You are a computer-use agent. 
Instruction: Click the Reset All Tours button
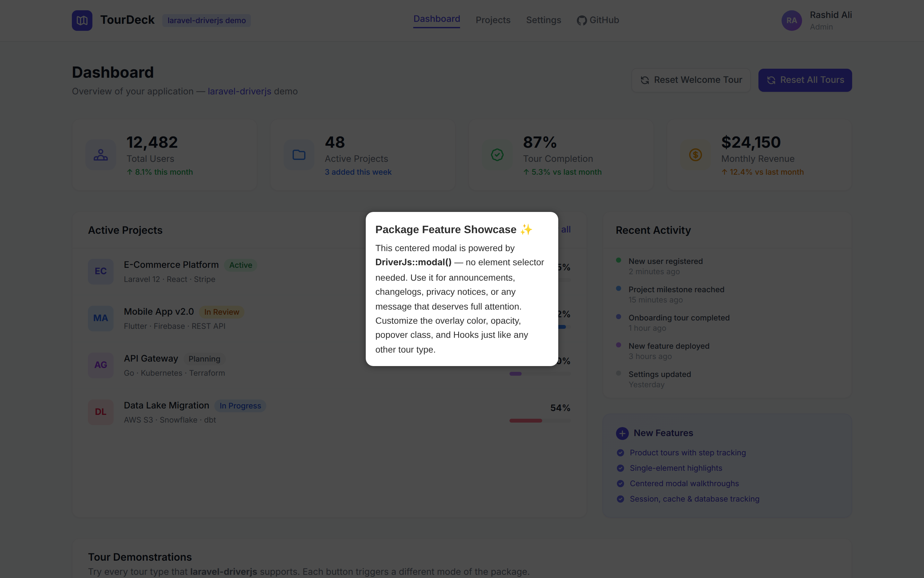805,80
